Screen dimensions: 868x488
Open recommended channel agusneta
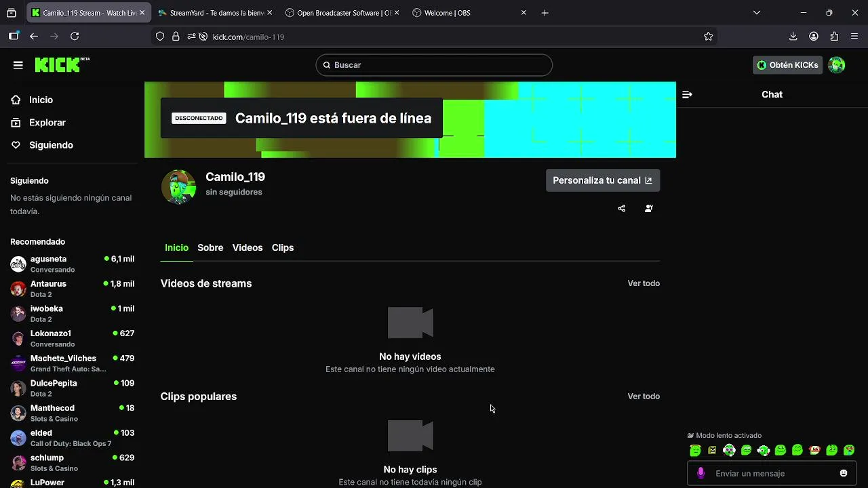pos(71,264)
